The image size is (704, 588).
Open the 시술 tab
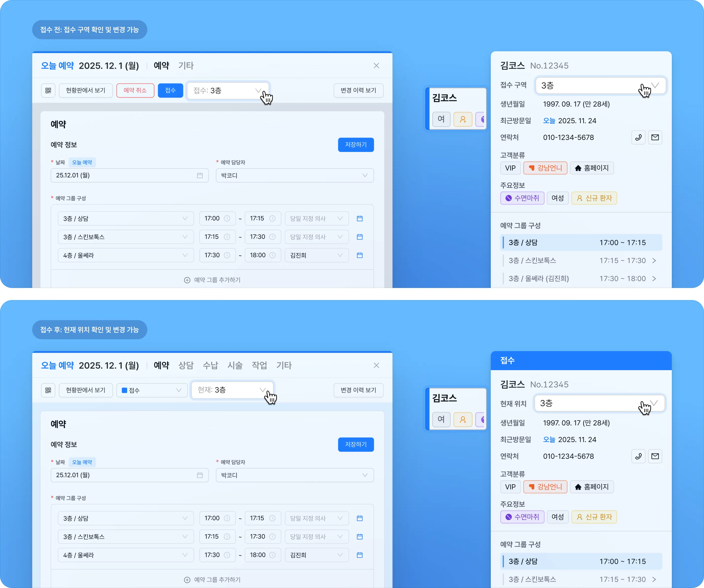pos(235,365)
